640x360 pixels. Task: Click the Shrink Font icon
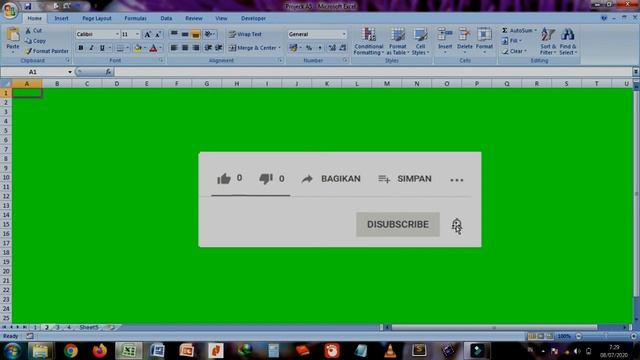[158, 35]
